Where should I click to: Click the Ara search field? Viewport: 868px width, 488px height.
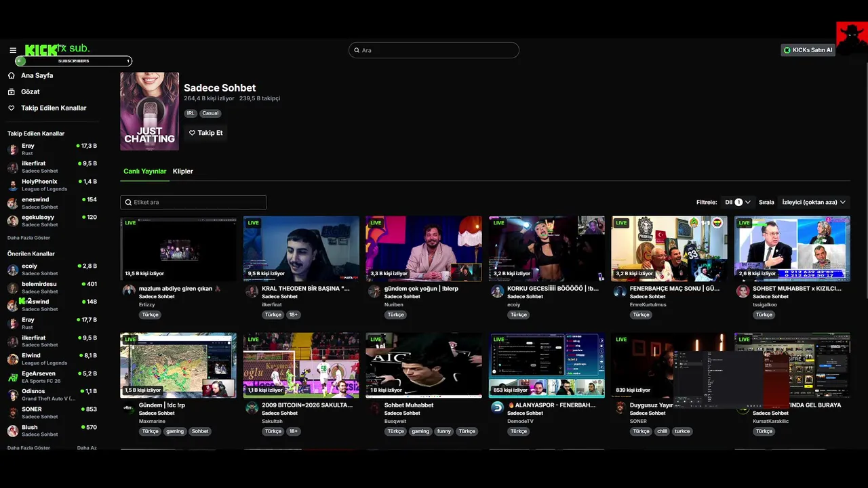[x=434, y=50]
